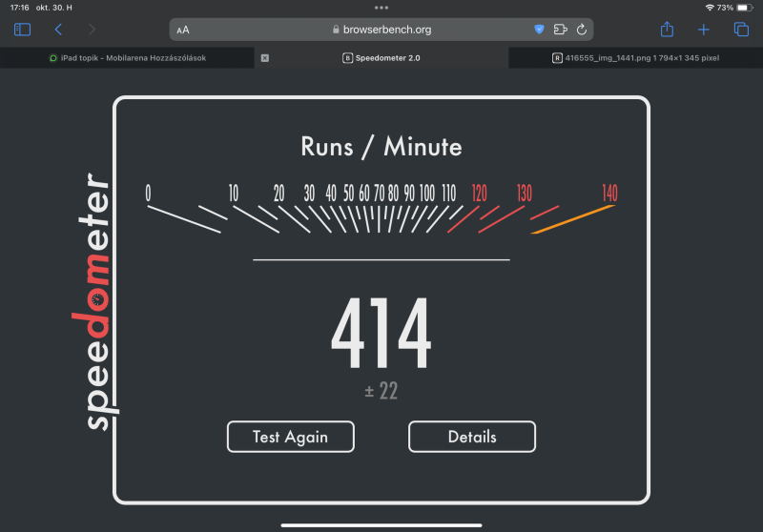Add a new tab with plus
The height and width of the screenshot is (532, 763).
click(x=704, y=30)
